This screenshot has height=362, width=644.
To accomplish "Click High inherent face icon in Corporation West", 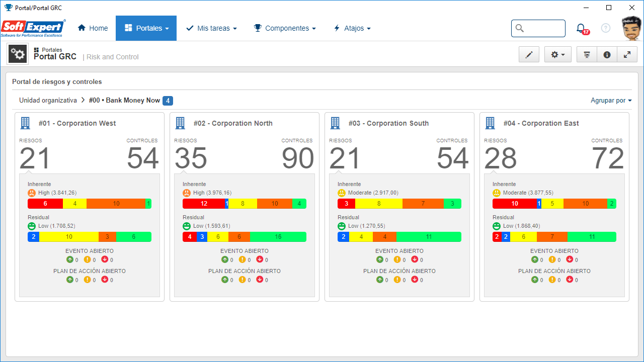I will [x=32, y=193].
